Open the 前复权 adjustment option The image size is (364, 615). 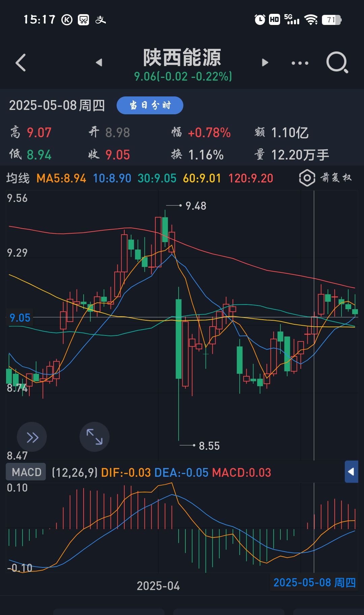click(336, 177)
